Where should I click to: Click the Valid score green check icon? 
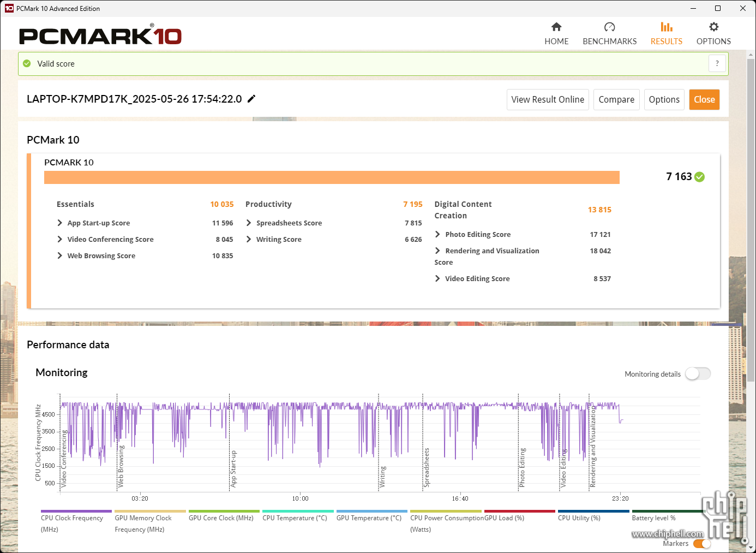click(x=27, y=63)
